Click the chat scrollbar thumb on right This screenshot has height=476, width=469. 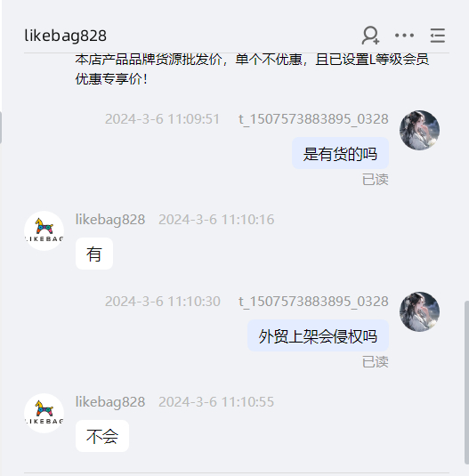(x=466, y=383)
